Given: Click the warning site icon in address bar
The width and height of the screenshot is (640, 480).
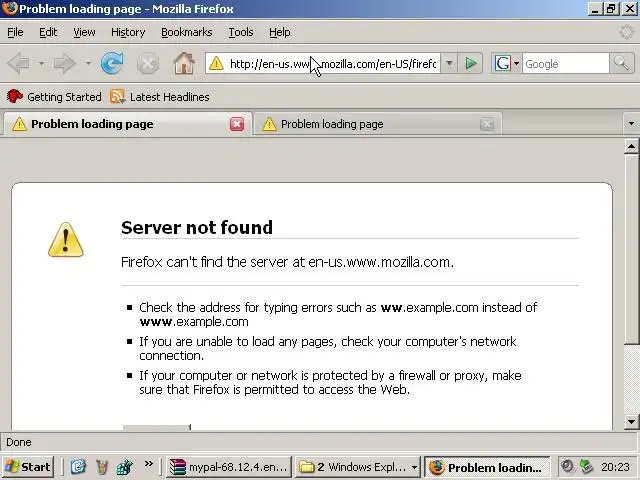Looking at the screenshot, I should click(216, 64).
